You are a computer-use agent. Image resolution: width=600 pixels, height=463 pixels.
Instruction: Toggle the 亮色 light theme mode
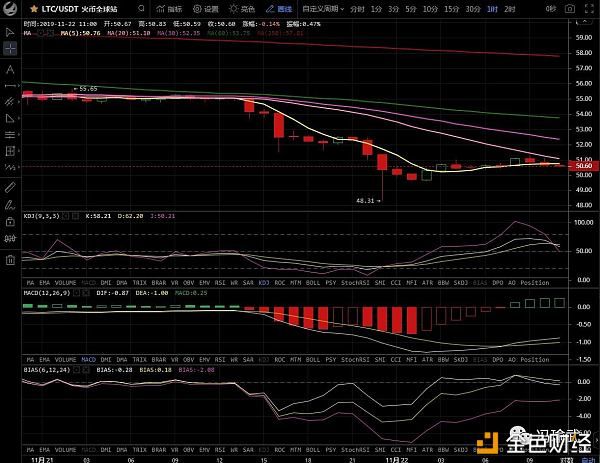[x=240, y=8]
